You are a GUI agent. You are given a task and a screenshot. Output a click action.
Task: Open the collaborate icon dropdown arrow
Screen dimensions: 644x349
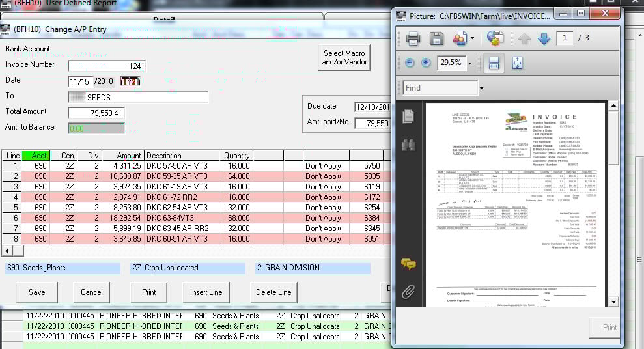click(472, 39)
